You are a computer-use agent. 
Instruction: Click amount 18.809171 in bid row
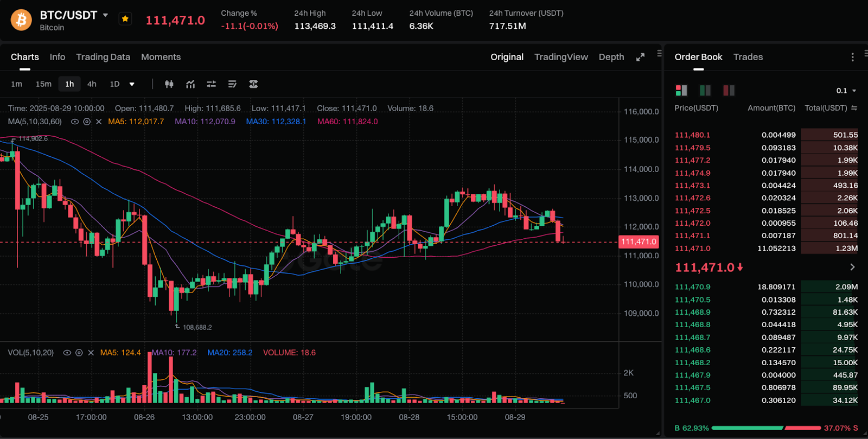point(776,287)
